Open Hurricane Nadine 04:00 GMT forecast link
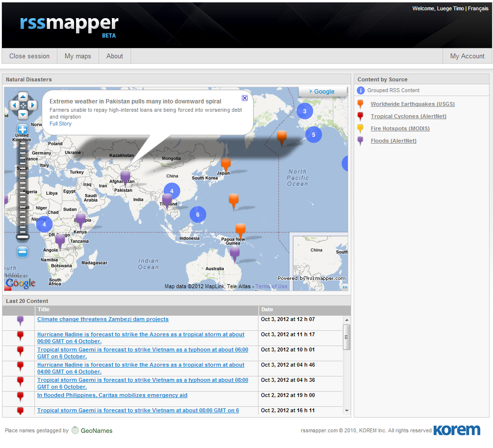The height and width of the screenshot is (448, 493). click(141, 368)
